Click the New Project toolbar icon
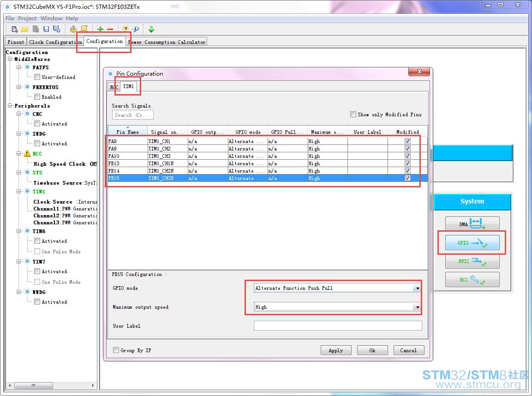532x396 pixels. [15, 29]
